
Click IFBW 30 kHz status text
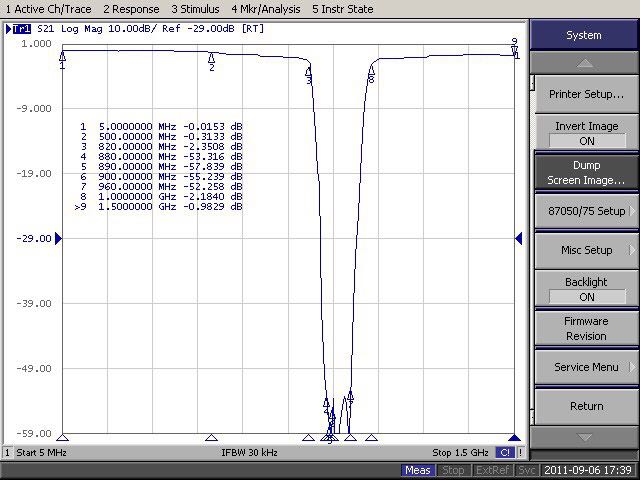(x=249, y=453)
